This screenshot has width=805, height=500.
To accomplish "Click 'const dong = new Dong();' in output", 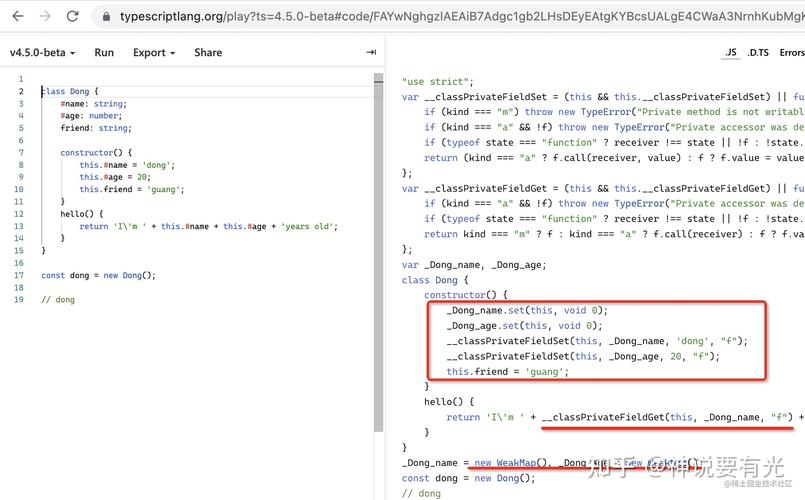I will (469, 478).
